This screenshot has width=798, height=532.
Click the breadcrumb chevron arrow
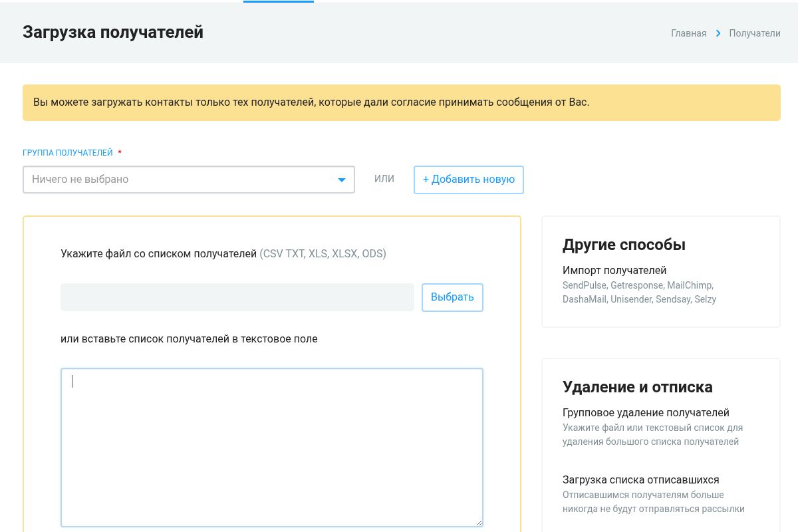point(718,33)
